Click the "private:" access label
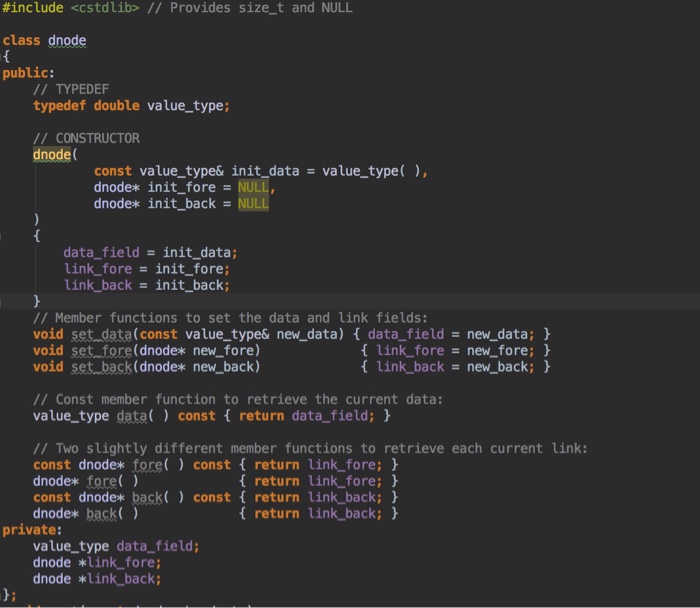 coord(32,530)
